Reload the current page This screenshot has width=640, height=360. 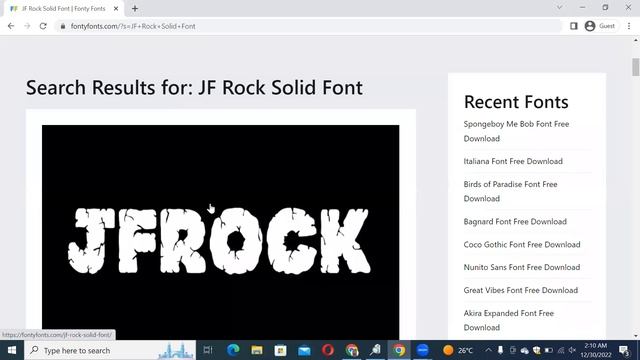(x=43, y=26)
